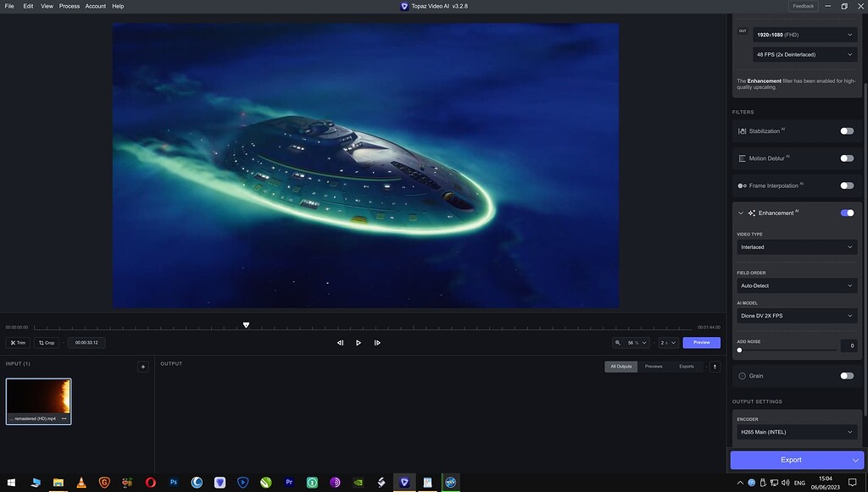This screenshot has width=868, height=492.
Task: Open the NVIDIA icon in the taskbar
Action: (x=359, y=483)
